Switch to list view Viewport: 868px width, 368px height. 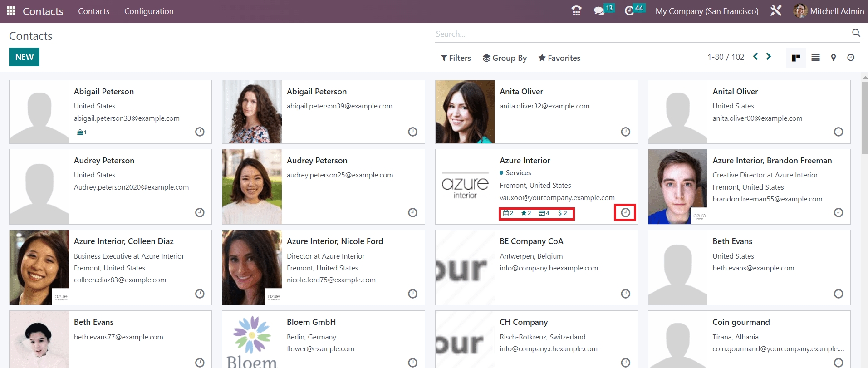tap(815, 58)
